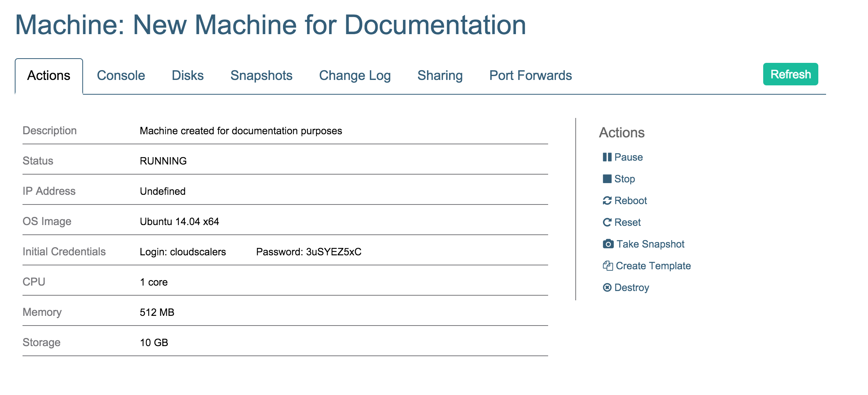View the Change Log tab

[x=354, y=76]
